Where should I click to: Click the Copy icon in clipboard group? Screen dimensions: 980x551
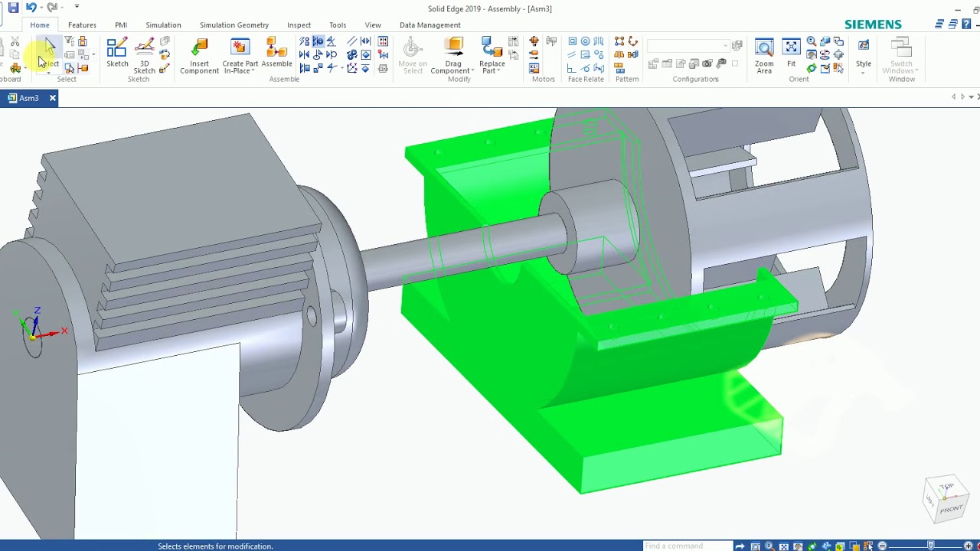tap(14, 55)
